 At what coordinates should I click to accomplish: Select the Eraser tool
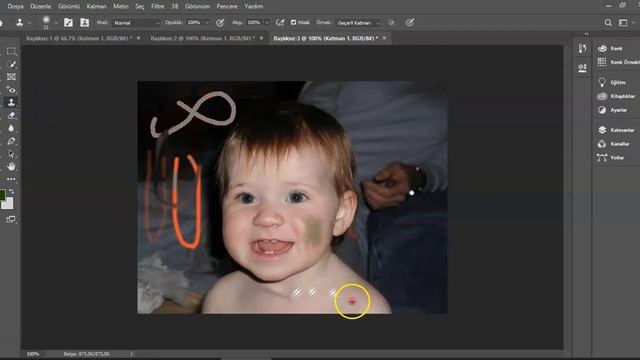coord(11,116)
